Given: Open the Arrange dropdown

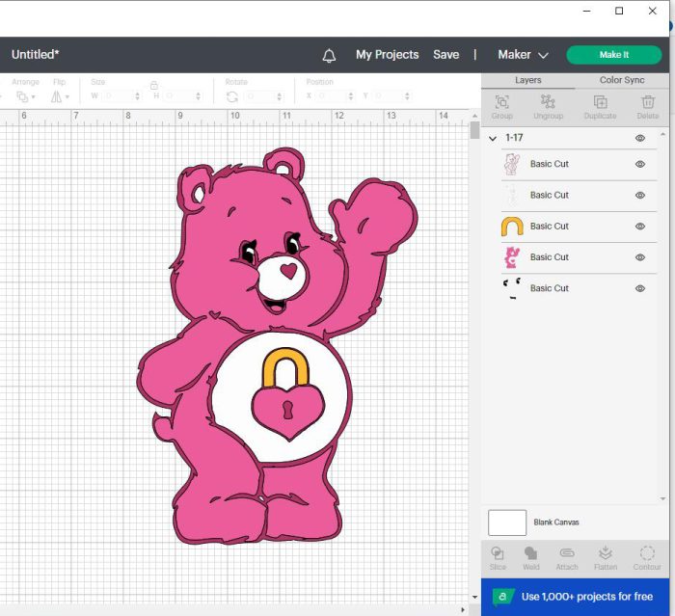Looking at the screenshot, I should pos(26,96).
